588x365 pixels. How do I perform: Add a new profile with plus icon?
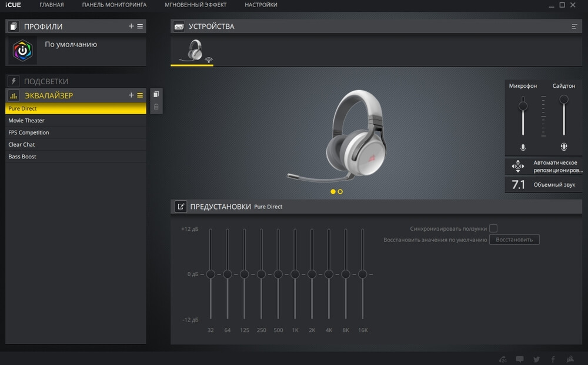131,26
